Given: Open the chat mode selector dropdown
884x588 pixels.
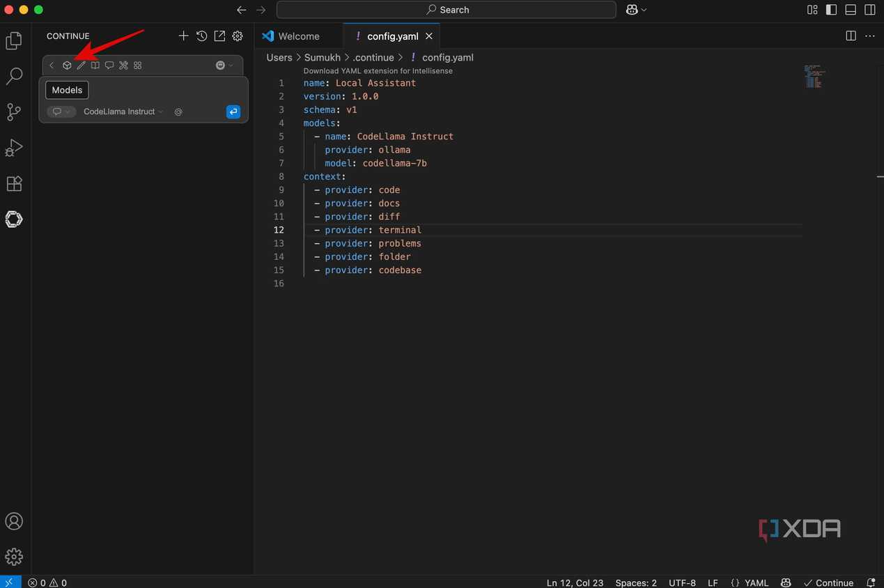Looking at the screenshot, I should (x=61, y=111).
